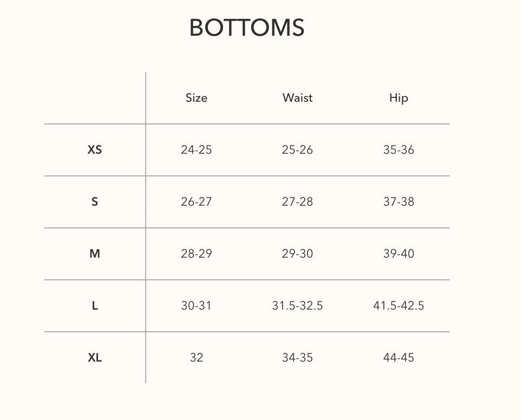The image size is (522, 420).
Task: Click the BOTTOMS heading
Action: [247, 28]
